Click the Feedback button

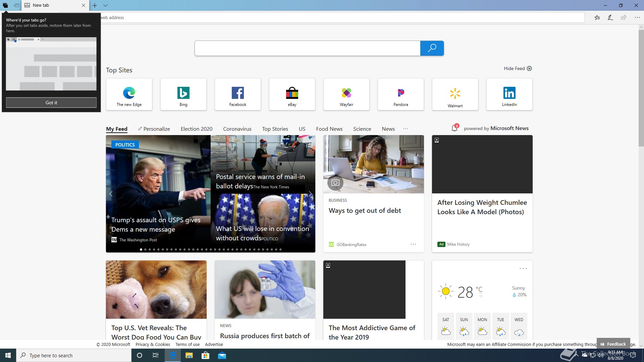click(x=613, y=344)
